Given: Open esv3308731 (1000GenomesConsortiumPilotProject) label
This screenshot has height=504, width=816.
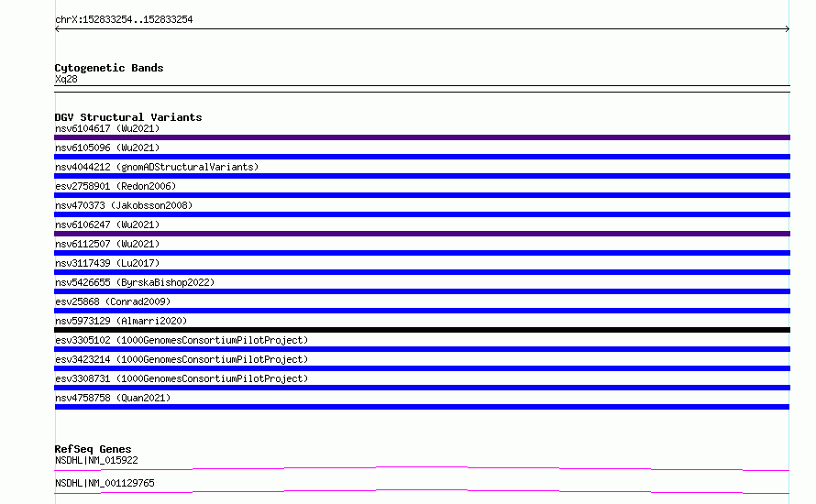Looking at the screenshot, I should [x=182, y=378].
